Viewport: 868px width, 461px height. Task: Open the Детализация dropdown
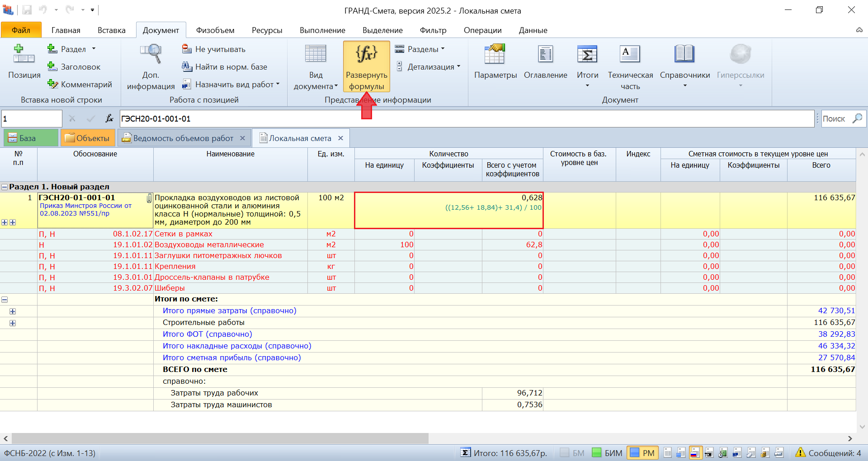point(458,66)
